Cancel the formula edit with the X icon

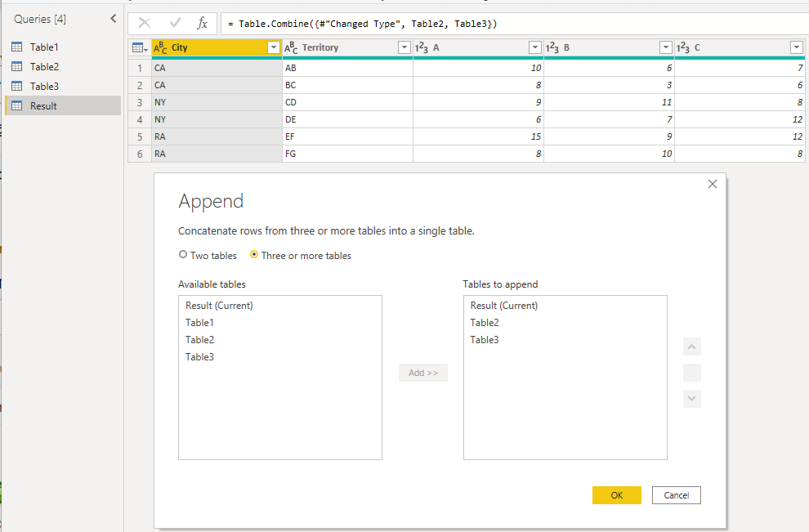[145, 23]
